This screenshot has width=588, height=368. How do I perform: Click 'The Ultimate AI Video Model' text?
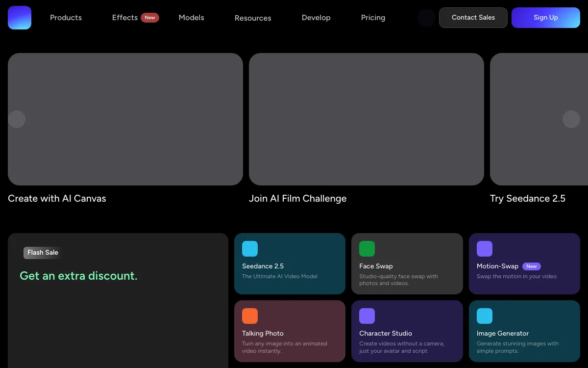click(280, 277)
